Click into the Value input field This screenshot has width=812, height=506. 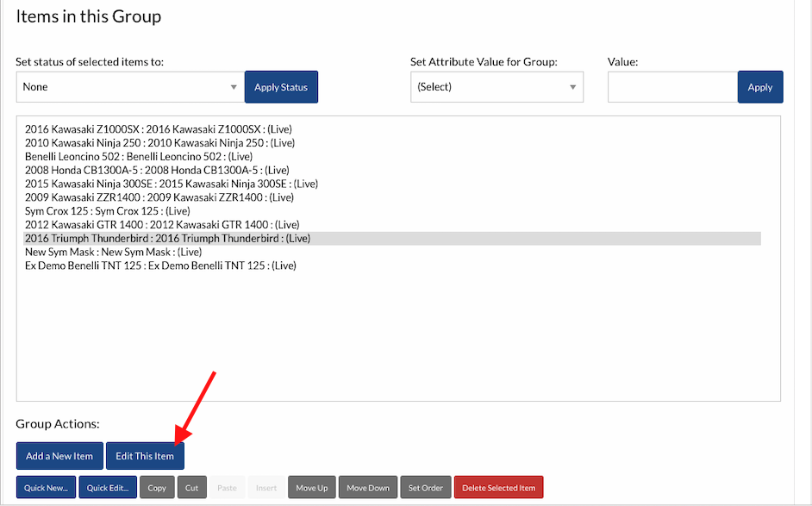pyautogui.click(x=672, y=87)
